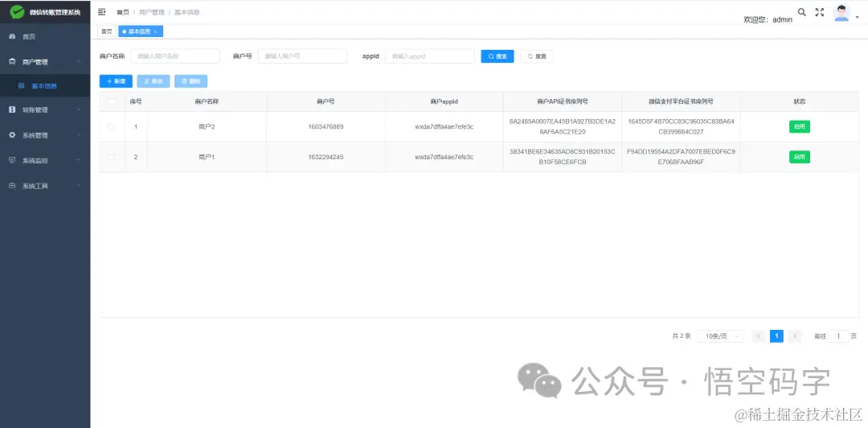Click the 首页 dashboard icon in the sidebar
The width and height of the screenshot is (868, 428).
point(12,36)
